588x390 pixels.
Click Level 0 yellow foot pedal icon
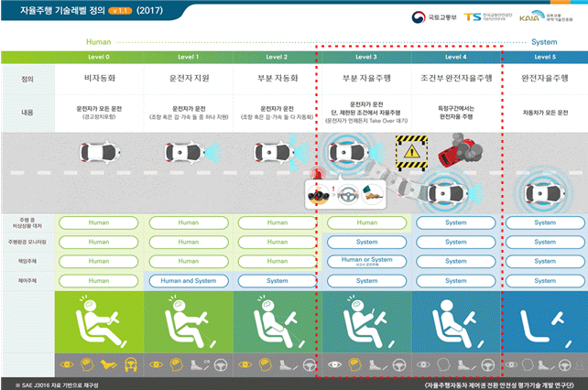(x=109, y=364)
